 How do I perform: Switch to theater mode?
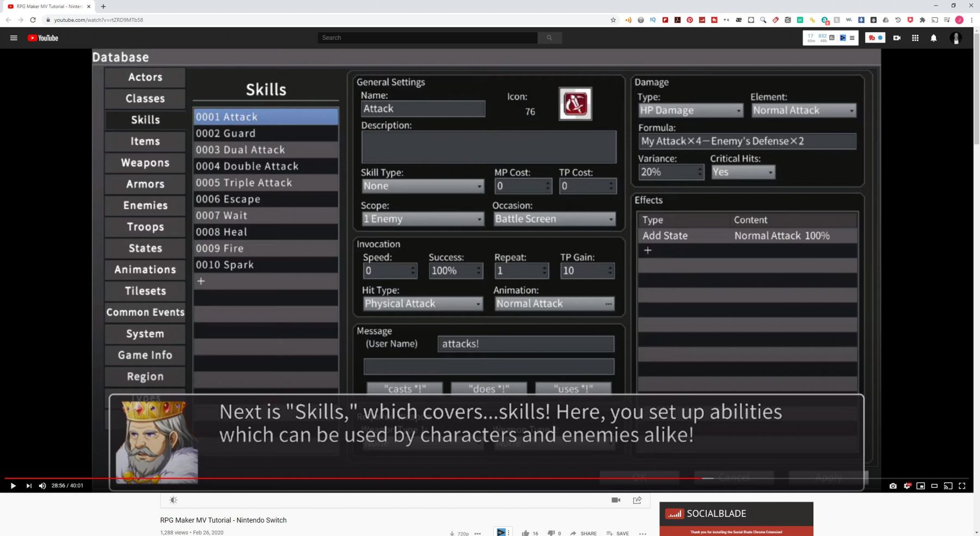click(x=934, y=486)
